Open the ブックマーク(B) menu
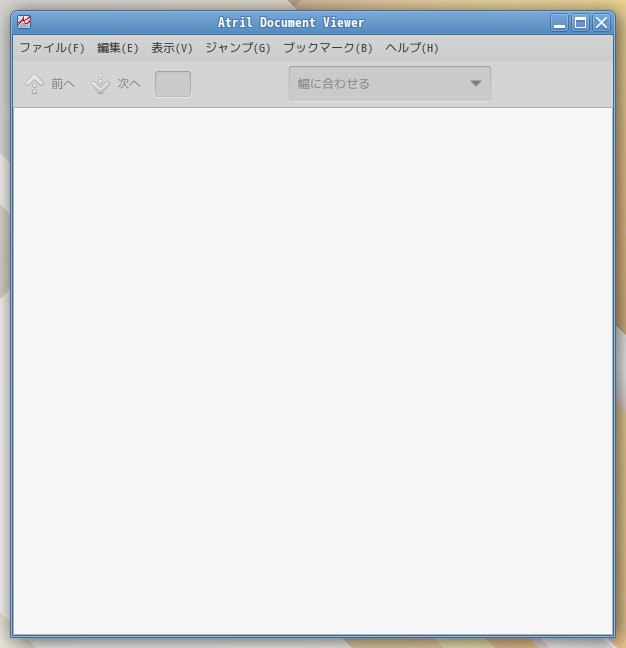 pyautogui.click(x=328, y=48)
